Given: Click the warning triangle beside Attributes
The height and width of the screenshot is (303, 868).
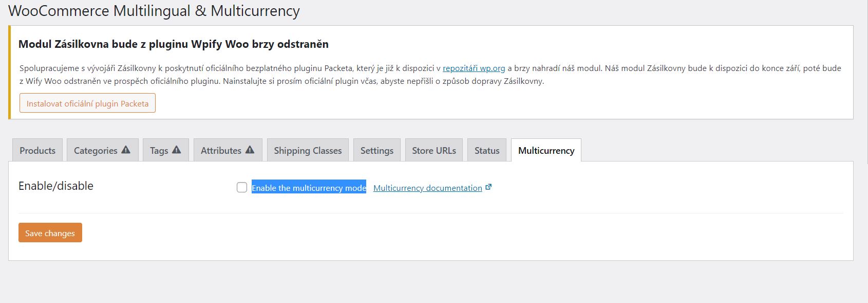Looking at the screenshot, I should tap(250, 150).
